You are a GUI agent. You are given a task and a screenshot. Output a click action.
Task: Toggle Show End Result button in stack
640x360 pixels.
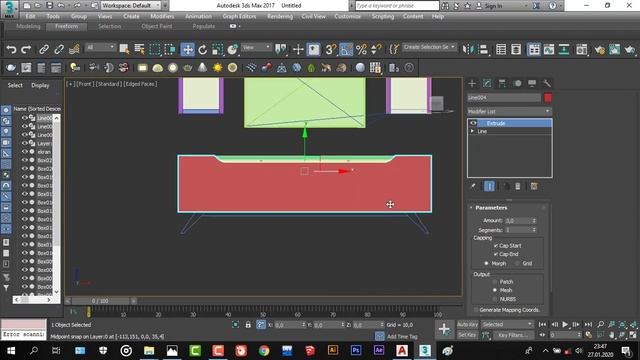point(489,187)
